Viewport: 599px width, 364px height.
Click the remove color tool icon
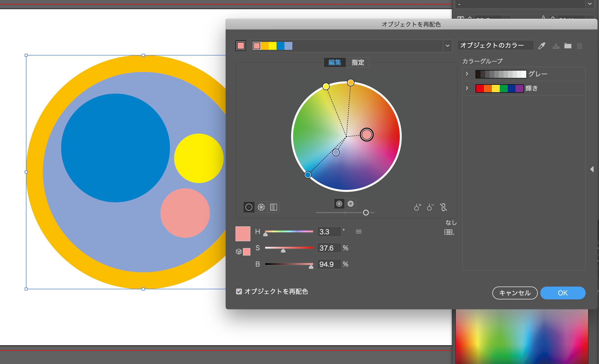pos(430,207)
